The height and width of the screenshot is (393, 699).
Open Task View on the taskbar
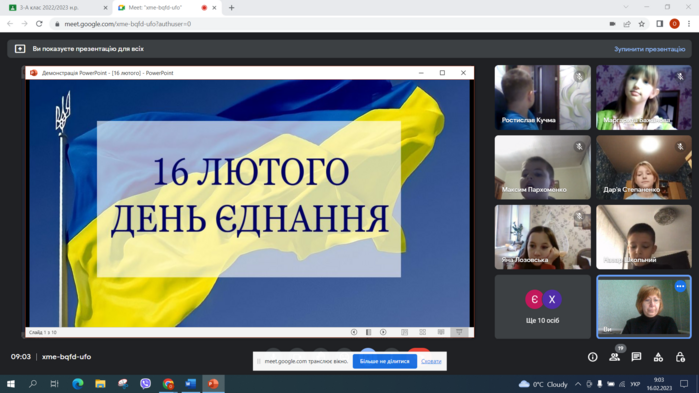click(54, 384)
